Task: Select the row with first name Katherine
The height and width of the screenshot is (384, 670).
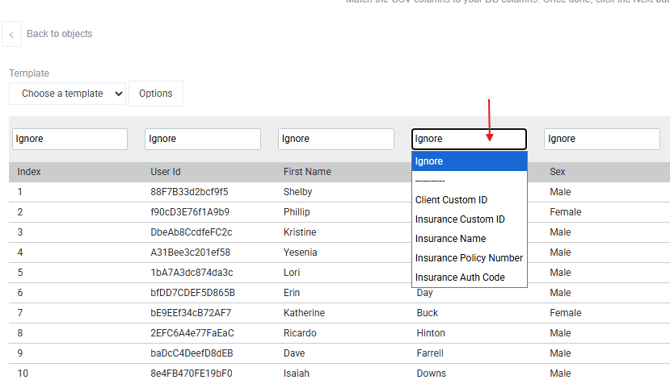Action: pyautogui.click(x=339, y=313)
